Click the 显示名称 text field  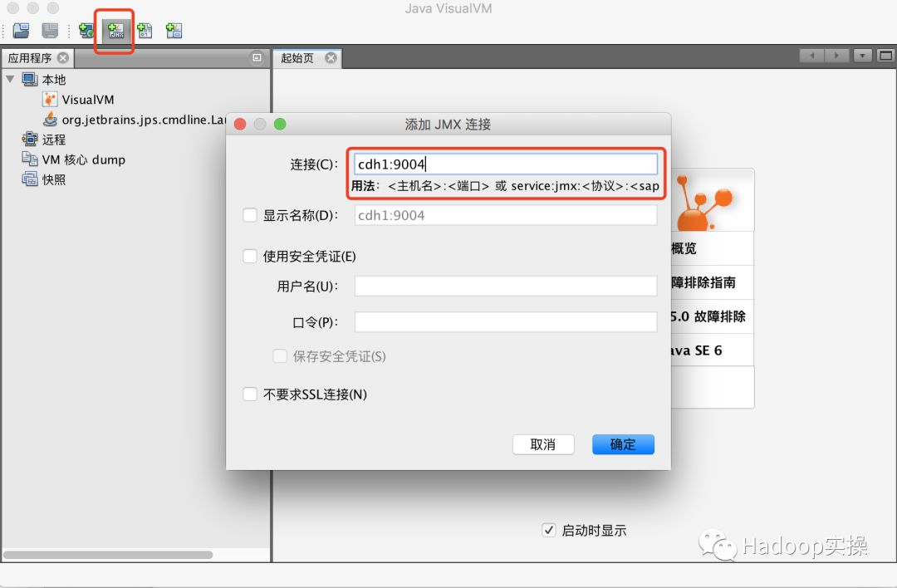pyautogui.click(x=506, y=215)
